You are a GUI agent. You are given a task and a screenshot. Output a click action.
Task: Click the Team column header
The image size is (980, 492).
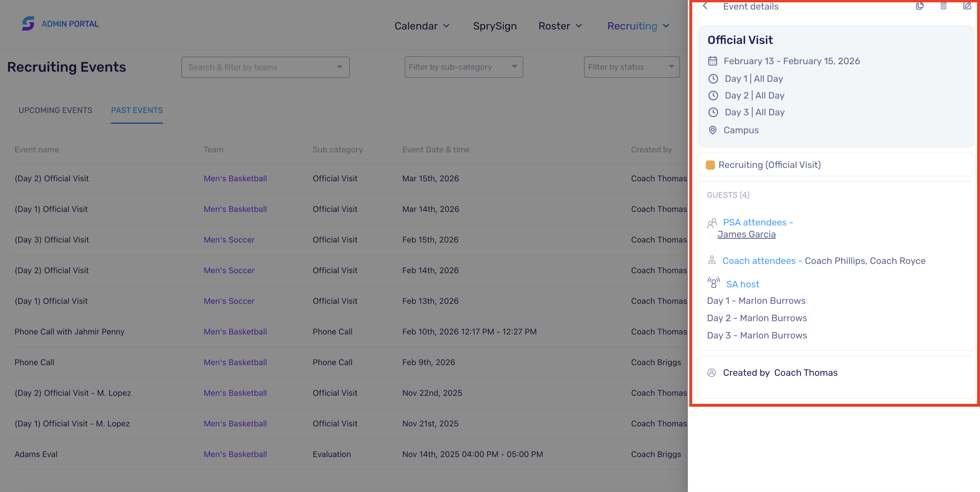(x=213, y=149)
